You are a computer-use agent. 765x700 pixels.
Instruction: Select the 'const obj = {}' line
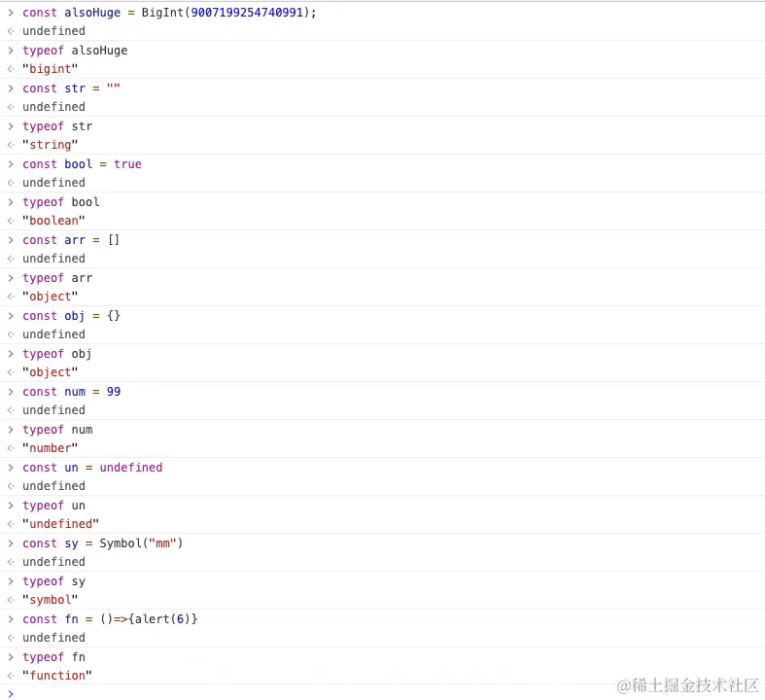[71, 316]
